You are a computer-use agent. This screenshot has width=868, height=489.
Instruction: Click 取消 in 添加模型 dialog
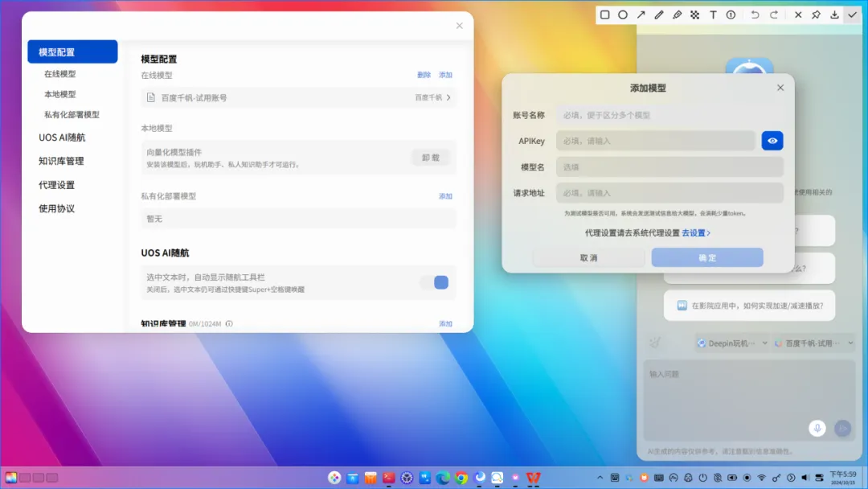(x=588, y=257)
